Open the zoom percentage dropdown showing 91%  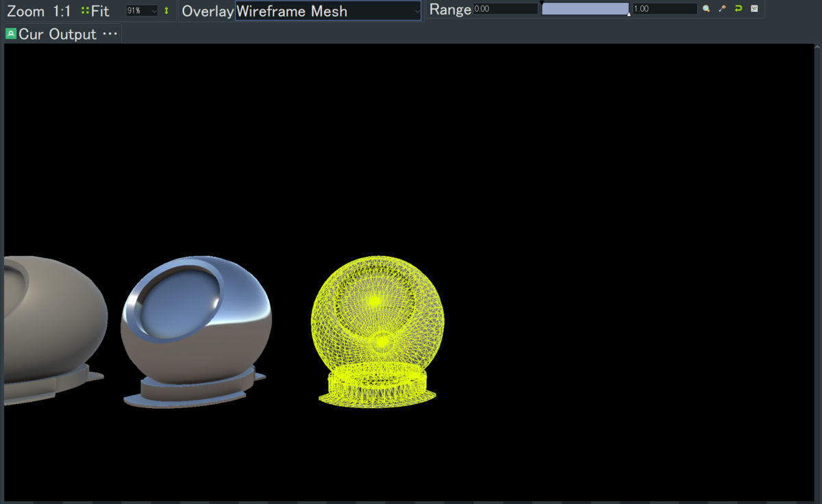140,10
